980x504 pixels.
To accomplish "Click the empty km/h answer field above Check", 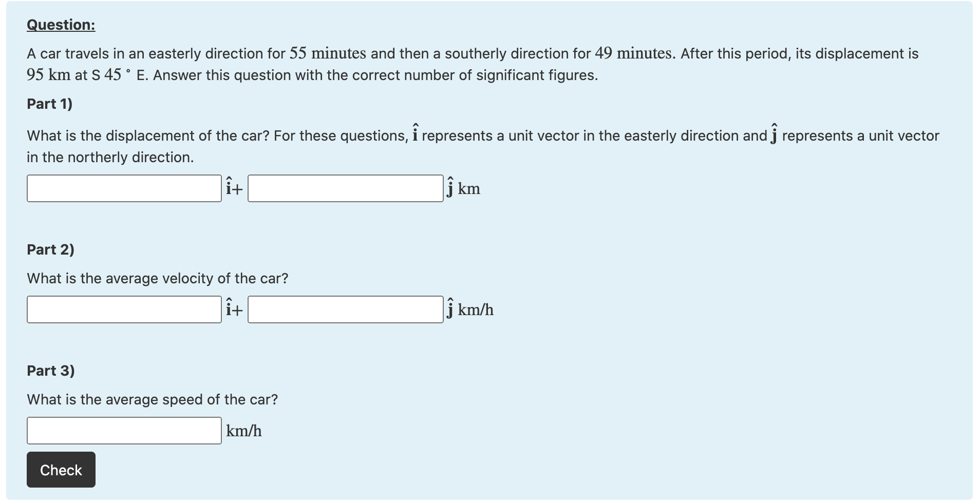I will coord(124,430).
